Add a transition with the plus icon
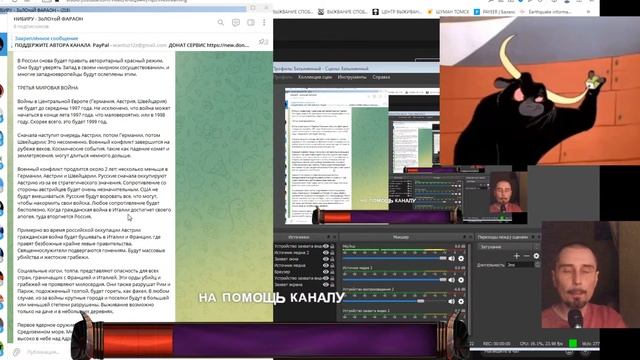 click(x=517, y=256)
